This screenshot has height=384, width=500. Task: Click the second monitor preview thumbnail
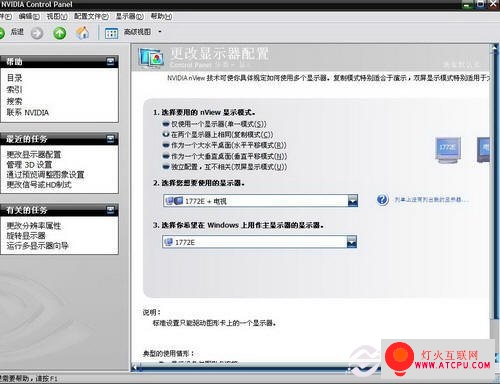pos(483,149)
